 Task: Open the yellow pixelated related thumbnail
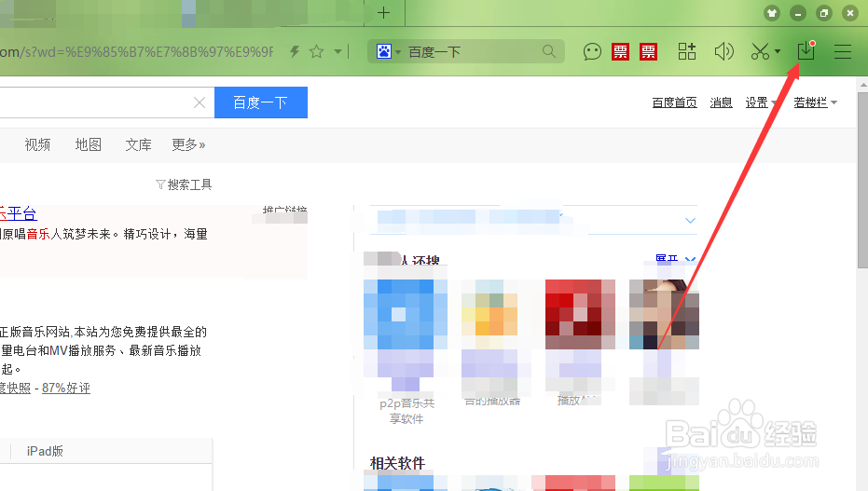point(490,315)
